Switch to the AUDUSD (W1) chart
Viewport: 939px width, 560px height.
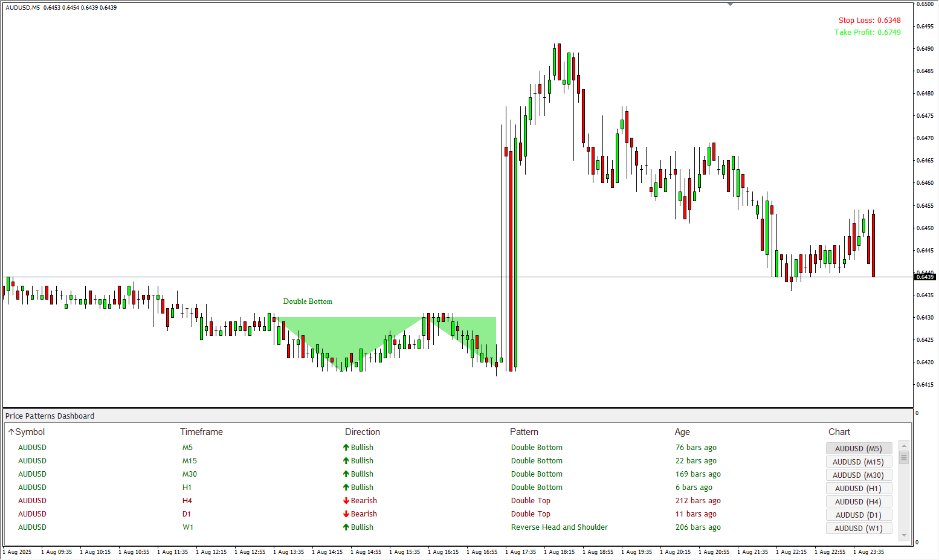coord(859,528)
